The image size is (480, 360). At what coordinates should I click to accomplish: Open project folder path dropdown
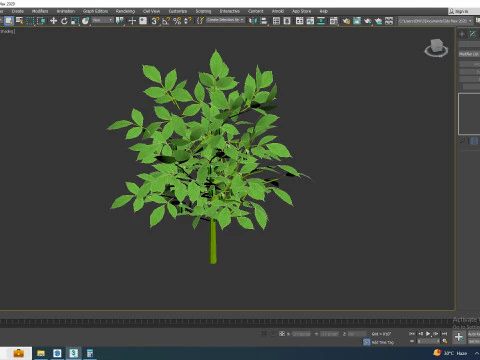click(x=436, y=21)
